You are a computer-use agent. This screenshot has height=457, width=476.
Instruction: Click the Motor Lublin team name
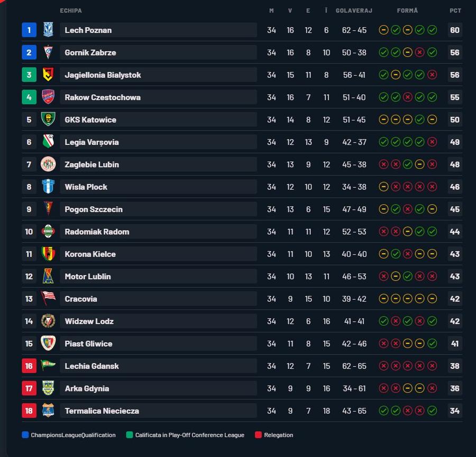pos(88,276)
